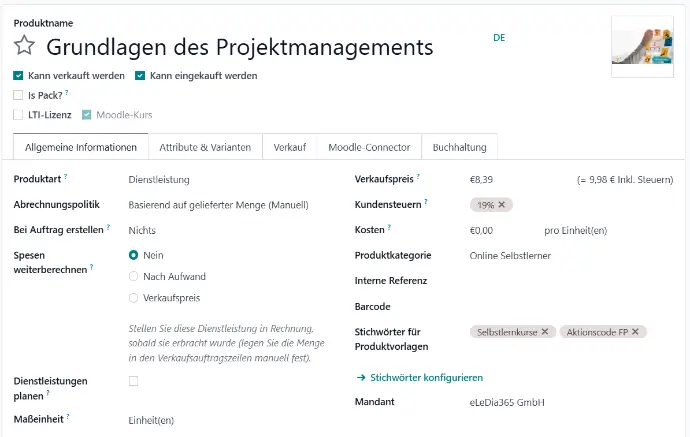Viewport: 690px width, 437px height.
Task: Open the Produktart Dienstleistung dropdown
Action: click(229, 180)
